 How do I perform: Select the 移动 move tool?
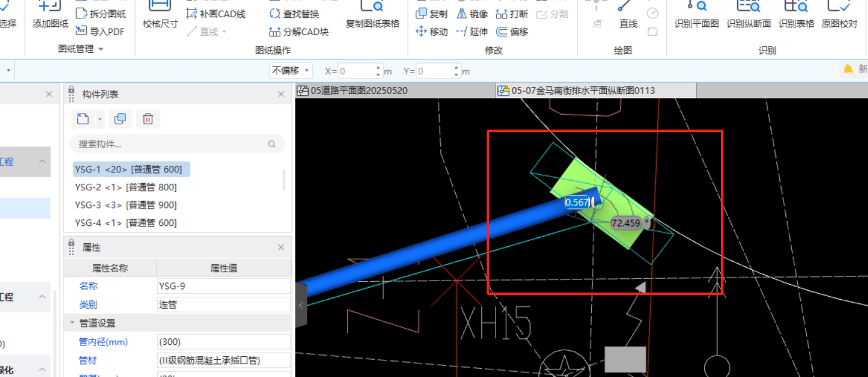431,32
